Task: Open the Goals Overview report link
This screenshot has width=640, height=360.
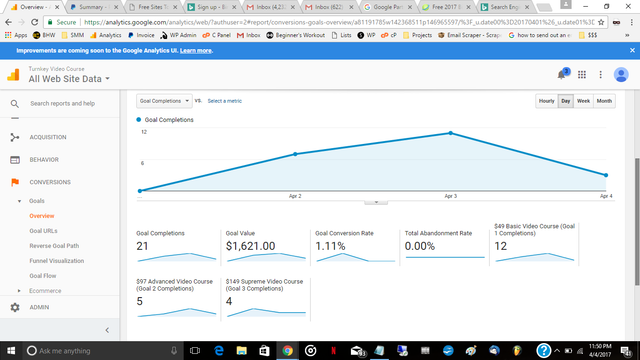Action: (x=42, y=216)
